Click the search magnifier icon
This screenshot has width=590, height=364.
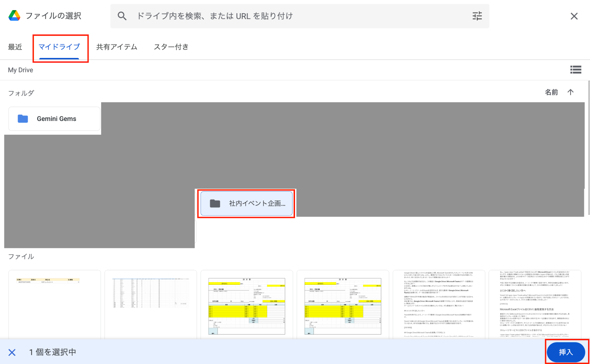pos(122,16)
